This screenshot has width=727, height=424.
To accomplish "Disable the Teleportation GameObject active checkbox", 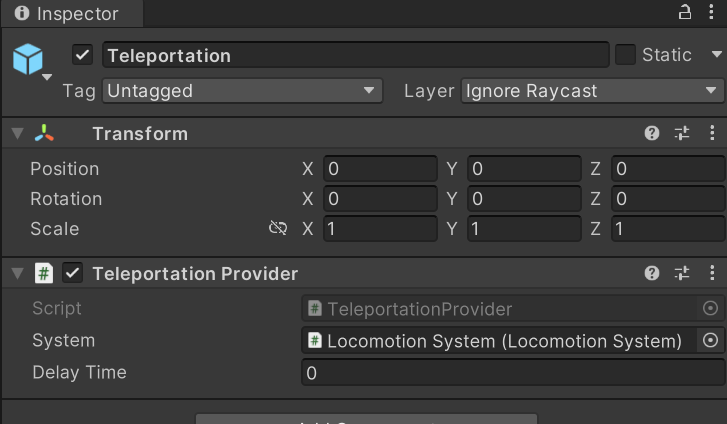I will (83, 55).
